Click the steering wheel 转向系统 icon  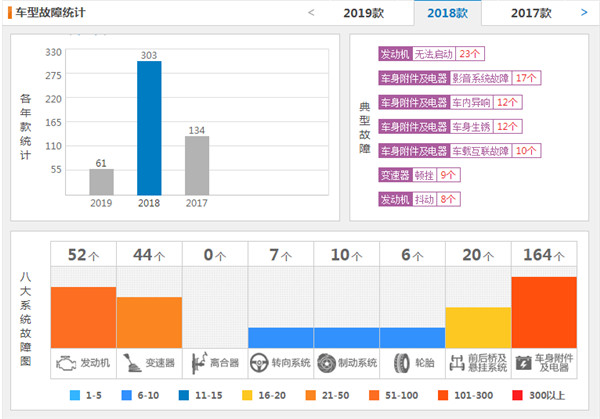pos(259,362)
